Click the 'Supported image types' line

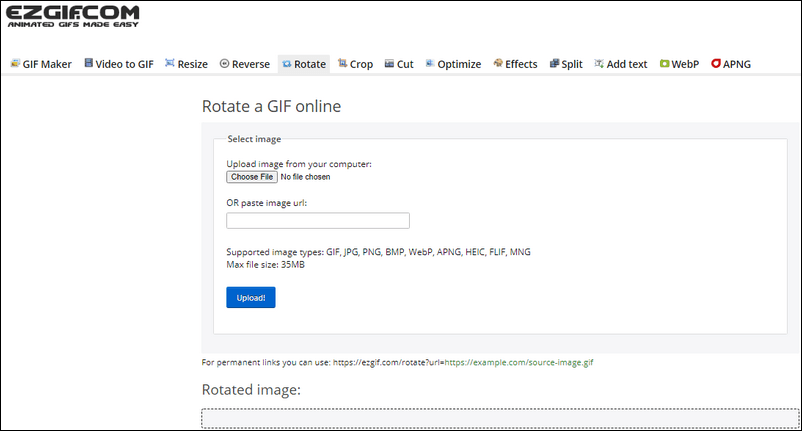pyautogui.click(x=378, y=252)
